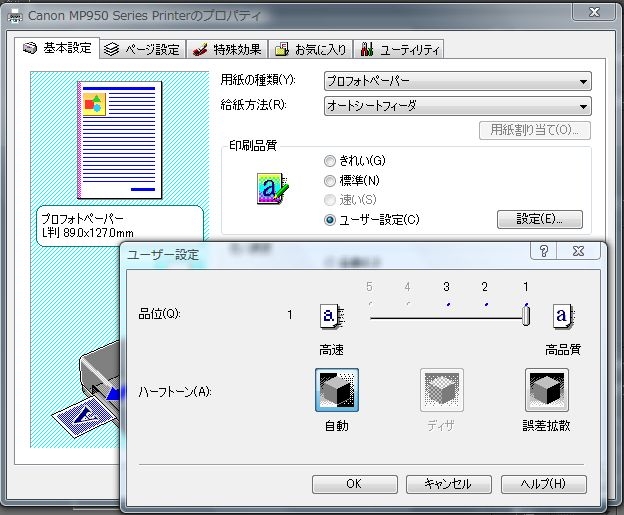This screenshot has height=515, width=624.
Task: Expand the 給紙方法 dropdown
Action: pos(458,106)
